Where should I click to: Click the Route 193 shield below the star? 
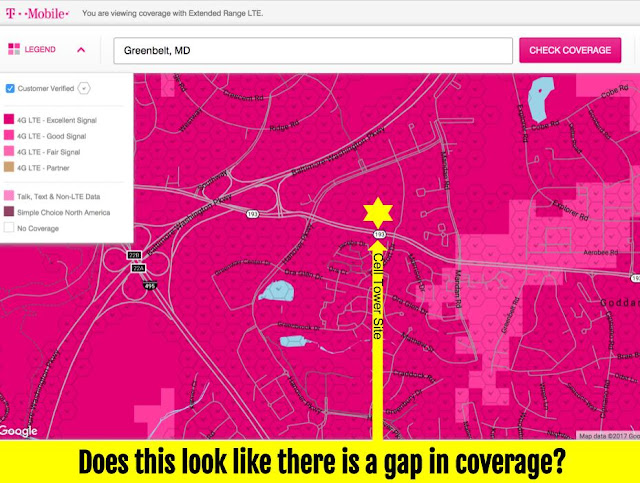pyautogui.click(x=379, y=234)
